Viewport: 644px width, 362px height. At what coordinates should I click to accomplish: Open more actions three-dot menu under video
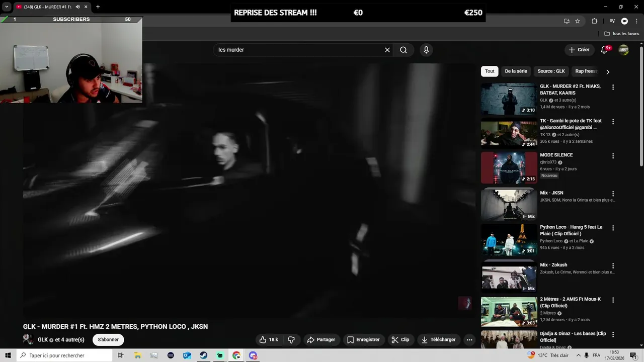[469, 340]
